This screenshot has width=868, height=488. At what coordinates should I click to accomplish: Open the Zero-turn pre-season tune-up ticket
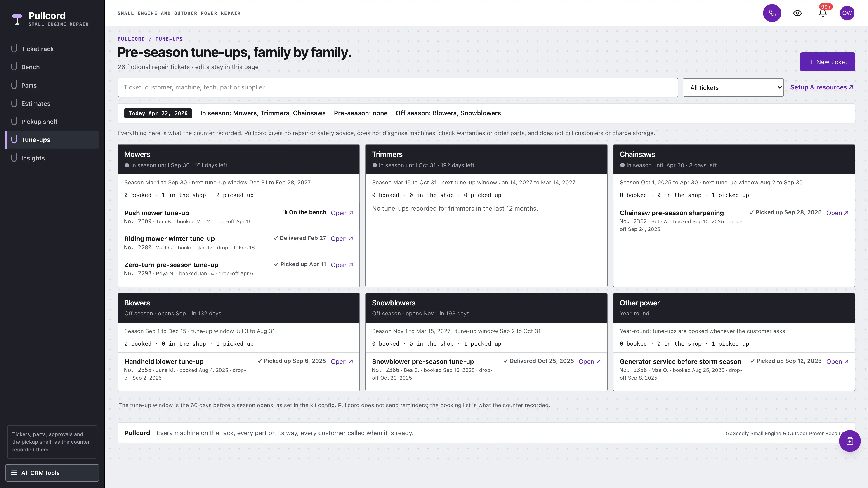pyautogui.click(x=342, y=265)
